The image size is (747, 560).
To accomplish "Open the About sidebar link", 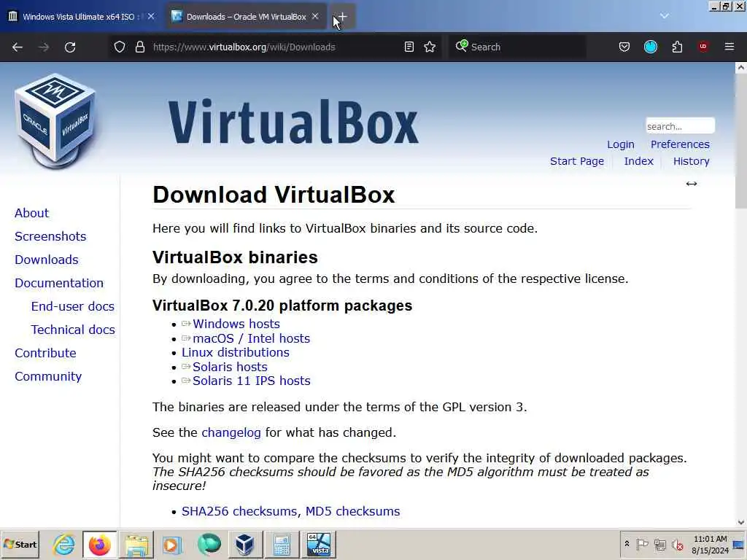I will (x=31, y=213).
